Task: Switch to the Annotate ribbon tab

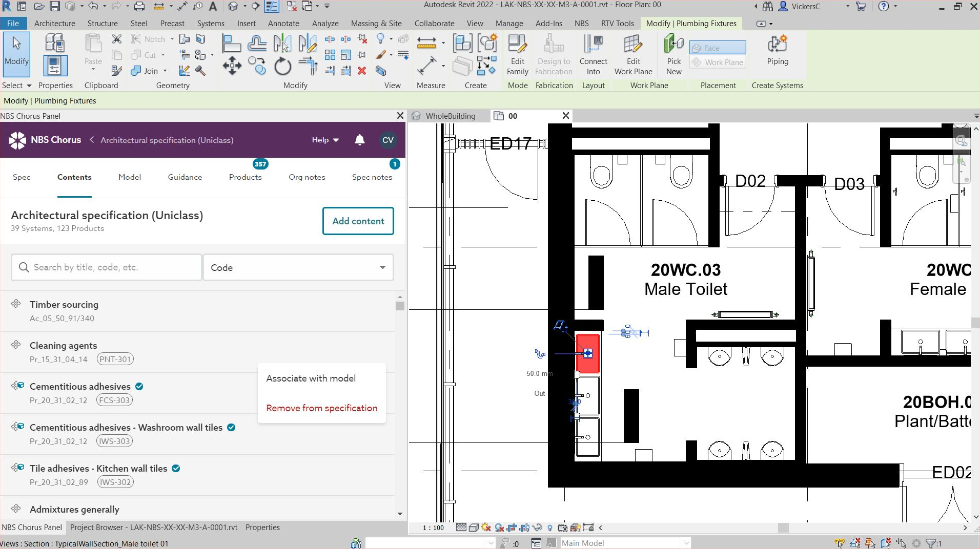Action: tap(283, 23)
